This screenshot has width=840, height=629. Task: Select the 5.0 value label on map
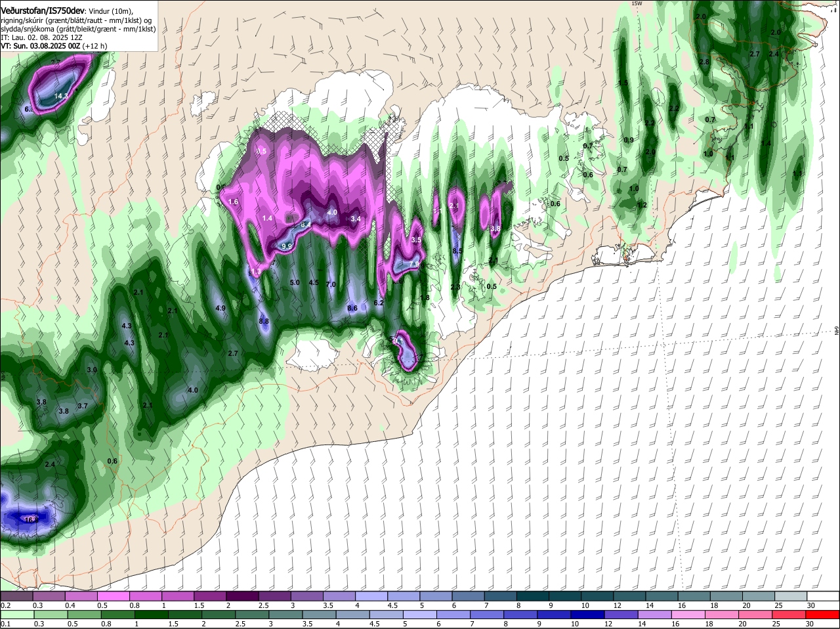[x=295, y=282]
